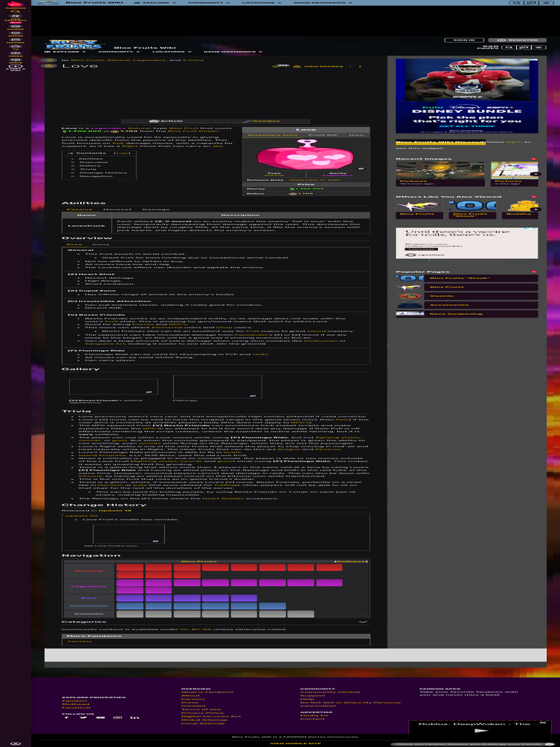This screenshot has width=560, height=747.
Task: Collapse the Blox Fruits navigation box
Action: coord(350,561)
